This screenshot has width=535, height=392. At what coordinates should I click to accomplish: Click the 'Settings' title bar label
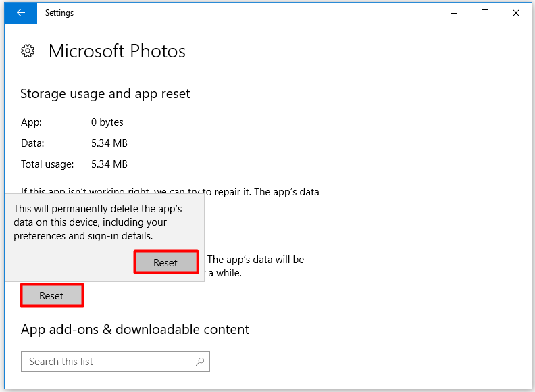tap(59, 13)
